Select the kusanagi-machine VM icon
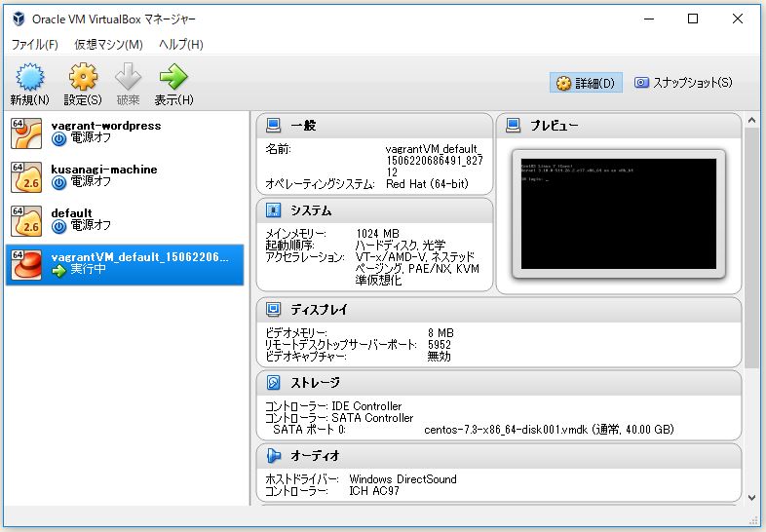Viewport: 766px width, 532px height. (x=26, y=177)
